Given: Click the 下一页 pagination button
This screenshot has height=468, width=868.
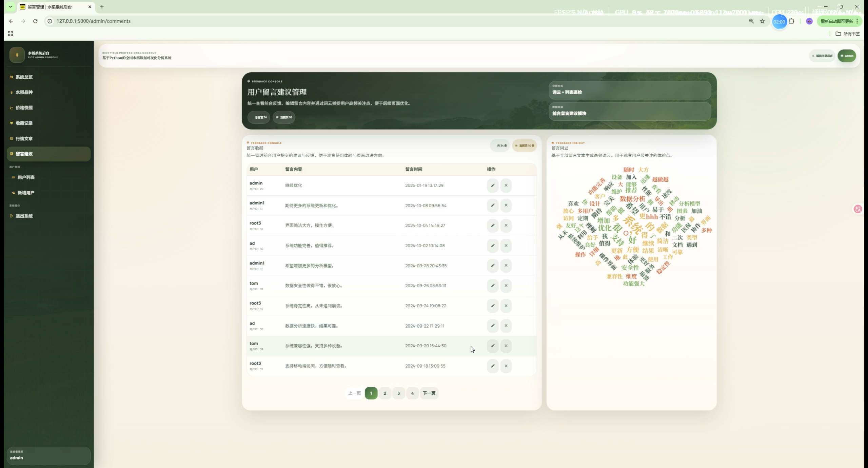Looking at the screenshot, I should coord(429,393).
